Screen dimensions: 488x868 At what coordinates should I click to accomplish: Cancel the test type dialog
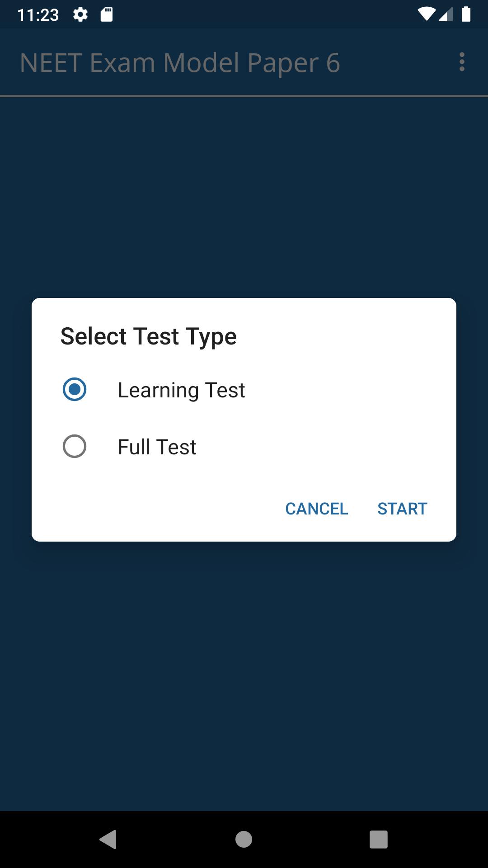tap(316, 509)
